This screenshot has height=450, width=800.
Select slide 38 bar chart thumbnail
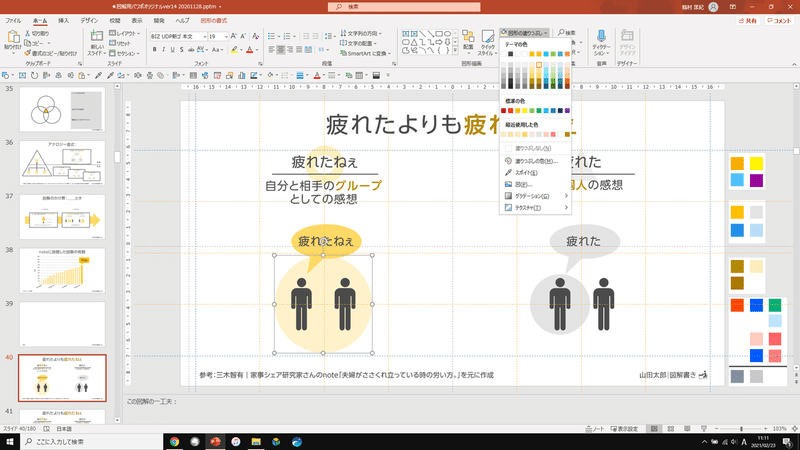point(62,270)
